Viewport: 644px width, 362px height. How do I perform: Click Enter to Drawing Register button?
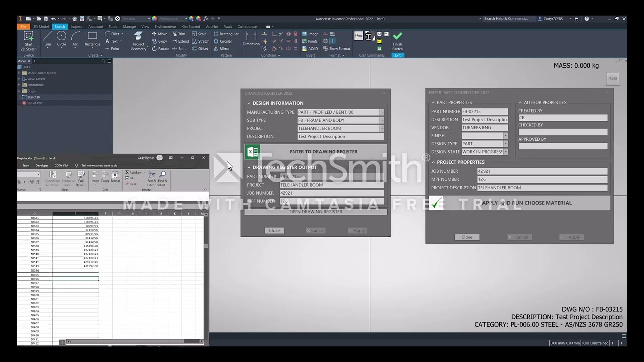pyautogui.click(x=316, y=151)
